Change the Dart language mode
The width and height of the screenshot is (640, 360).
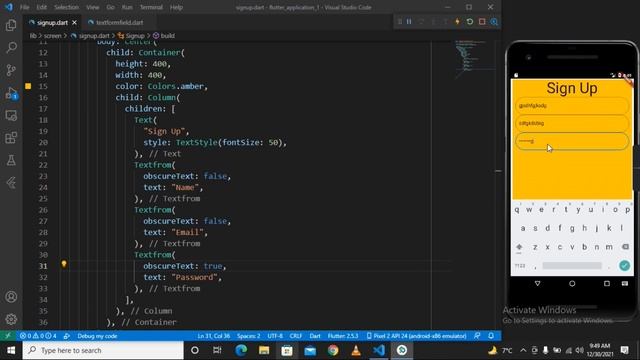pyautogui.click(x=315, y=336)
